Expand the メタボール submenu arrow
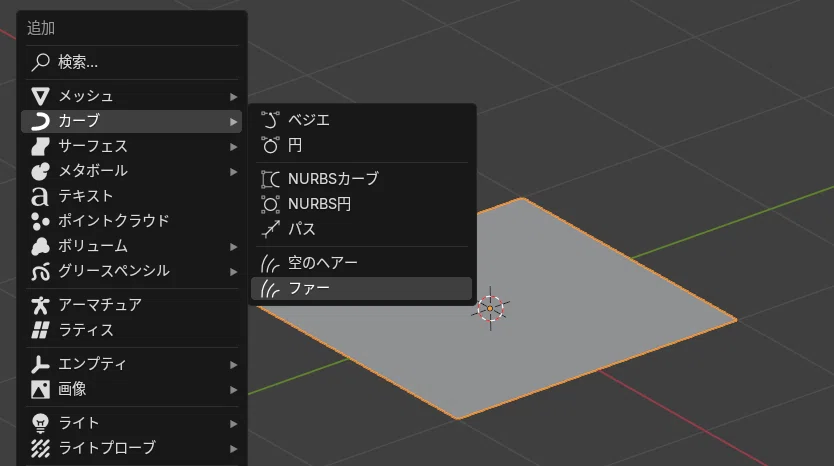Viewport: 834px width, 466px height. (233, 172)
